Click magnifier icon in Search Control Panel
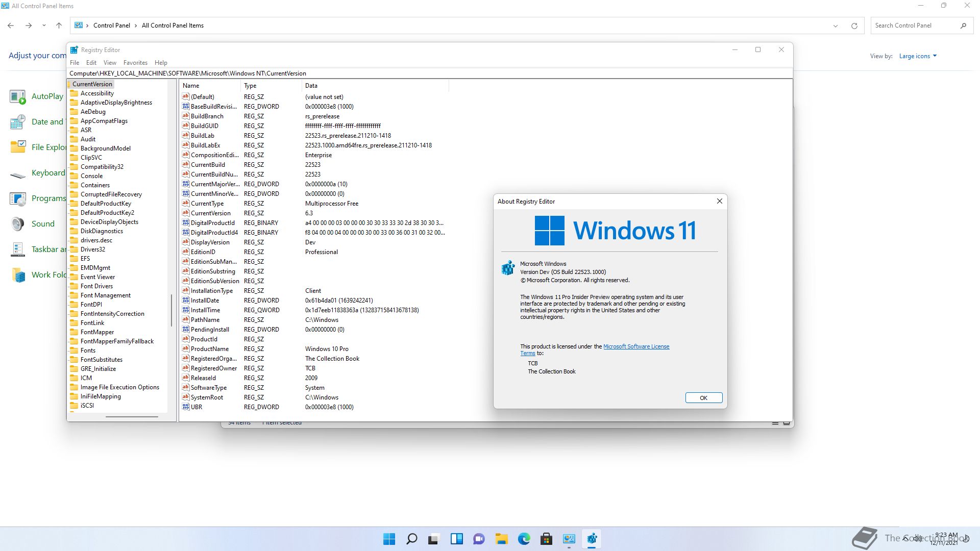The width and height of the screenshot is (980, 551). coord(963,26)
